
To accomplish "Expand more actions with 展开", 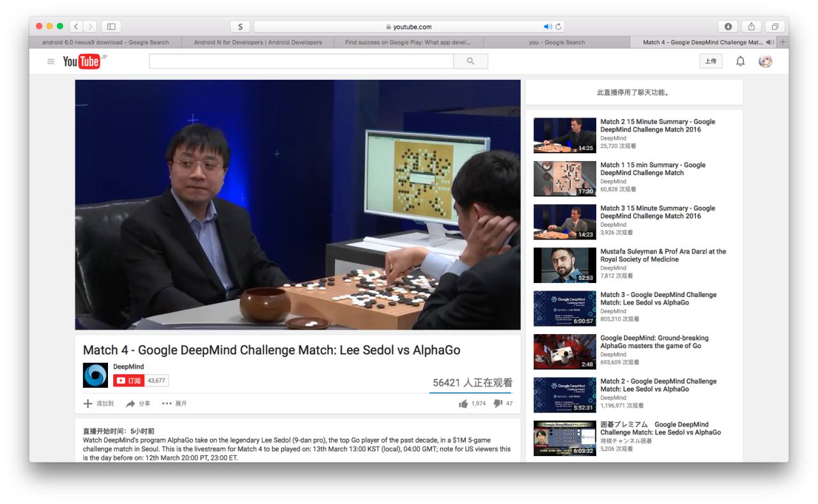I will (x=174, y=404).
